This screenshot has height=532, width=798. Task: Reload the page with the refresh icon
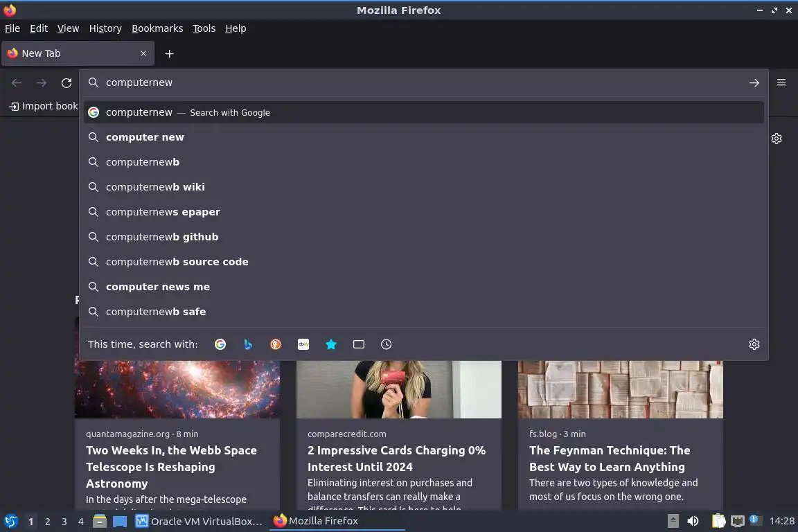66,83
